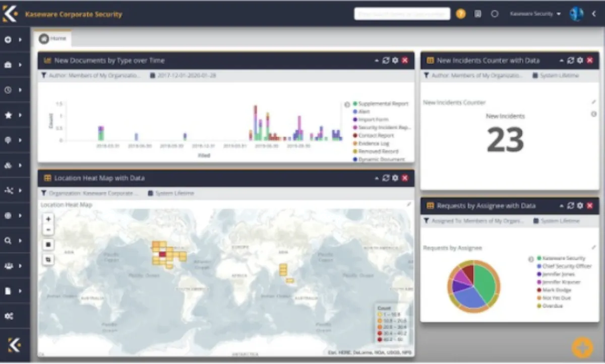Refresh the Requests by Assignee widget
This screenshot has width=605, height=364.
(571, 205)
